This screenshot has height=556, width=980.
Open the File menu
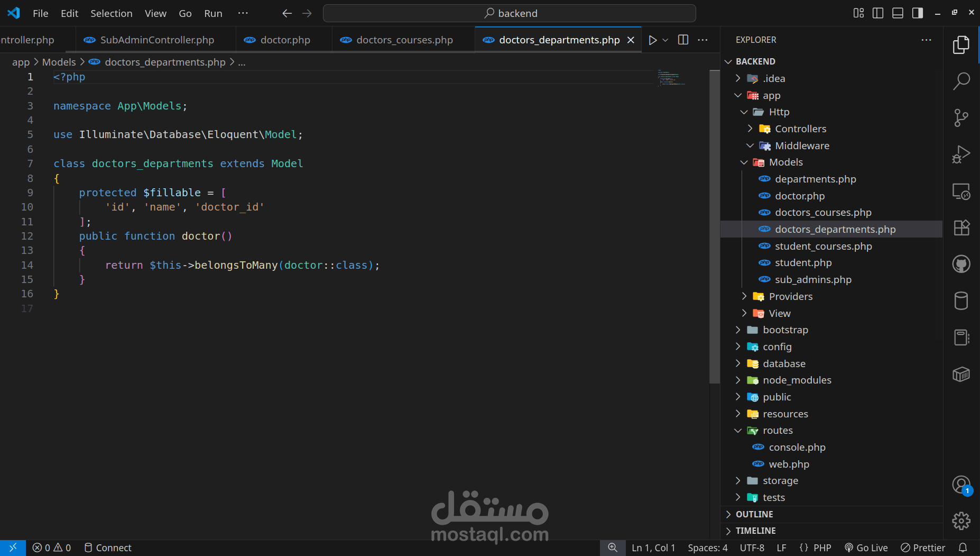click(x=40, y=13)
